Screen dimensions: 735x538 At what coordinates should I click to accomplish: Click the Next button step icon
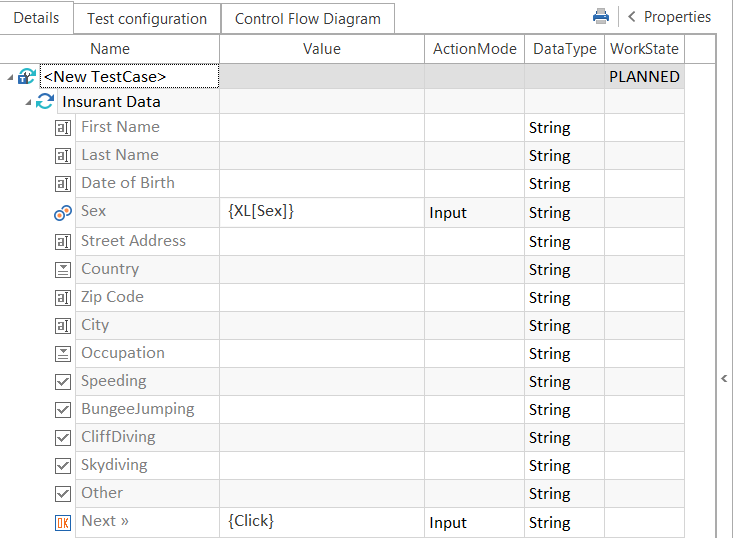click(x=62, y=521)
